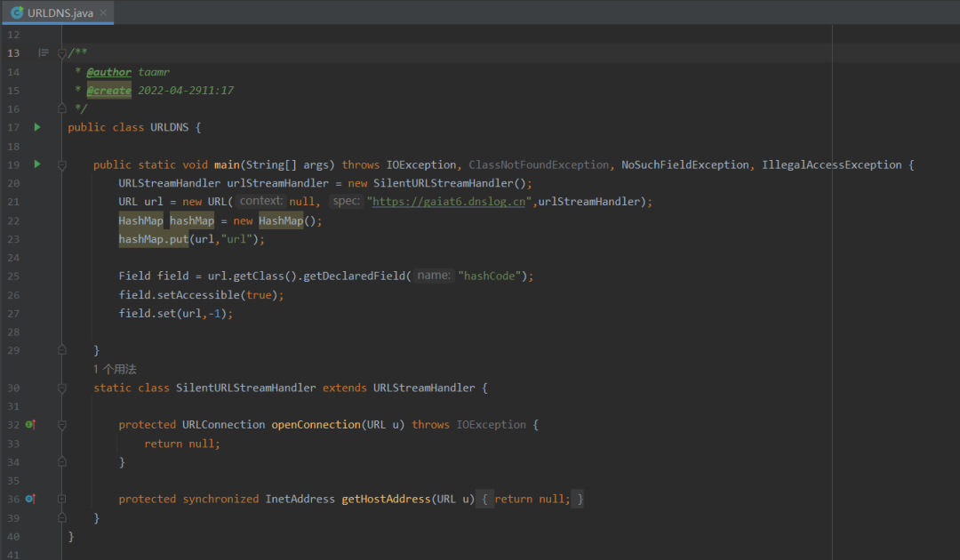Run the URLDNS class from gutter arrow
This screenshot has width=960, height=560.
[37, 127]
